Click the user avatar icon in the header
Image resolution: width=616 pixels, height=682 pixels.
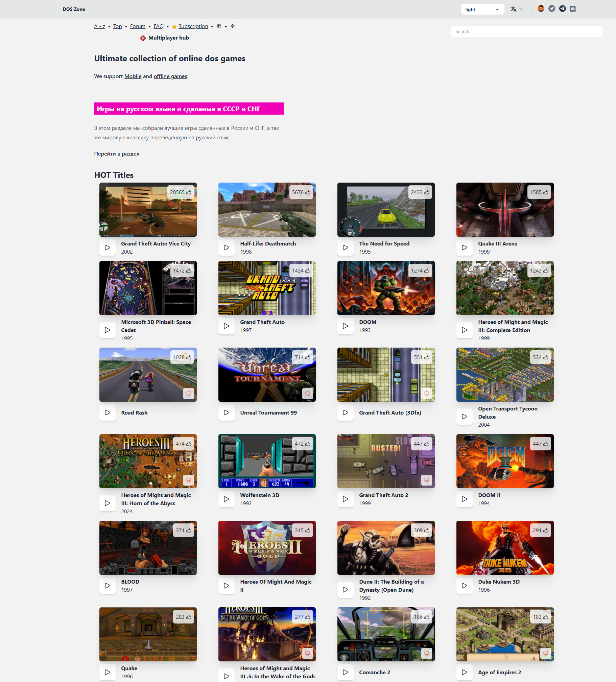541,9
